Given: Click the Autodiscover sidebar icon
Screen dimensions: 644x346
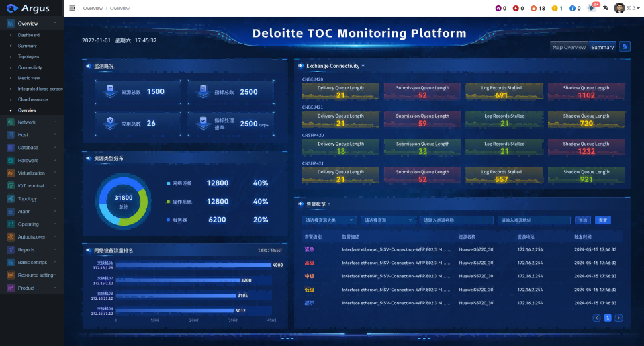Looking at the screenshot, I should pos(11,236).
